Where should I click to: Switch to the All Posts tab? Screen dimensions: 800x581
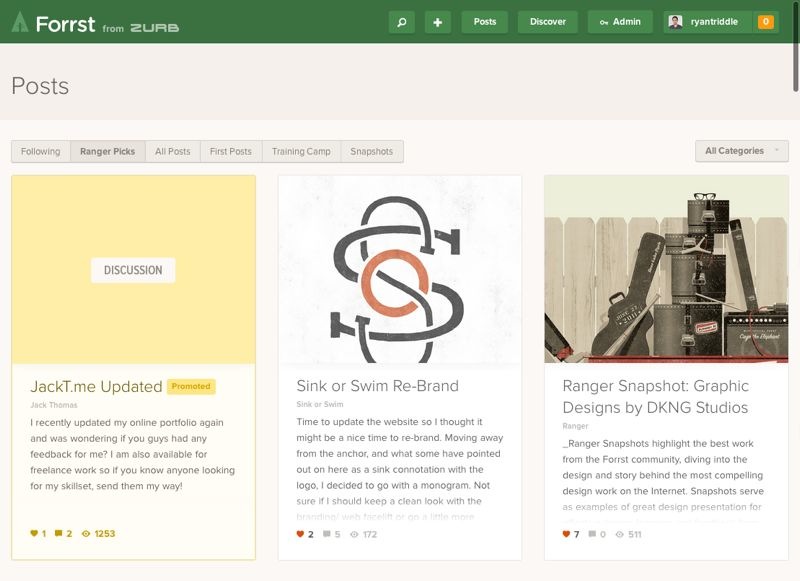[172, 151]
